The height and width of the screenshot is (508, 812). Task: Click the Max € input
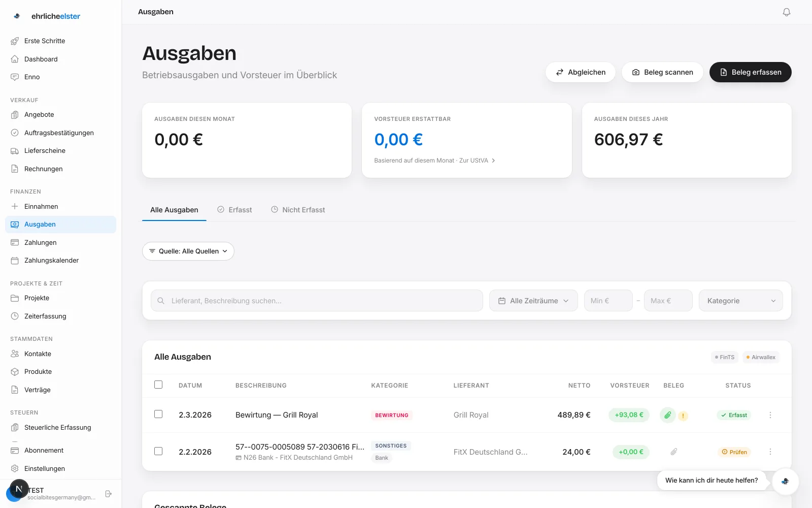pos(668,301)
